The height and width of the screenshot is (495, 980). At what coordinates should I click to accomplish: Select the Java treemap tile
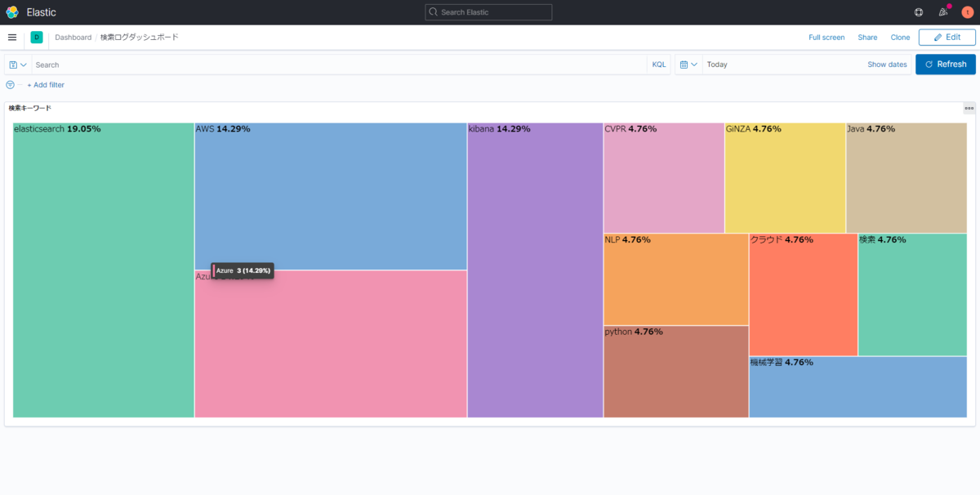[x=906, y=178]
